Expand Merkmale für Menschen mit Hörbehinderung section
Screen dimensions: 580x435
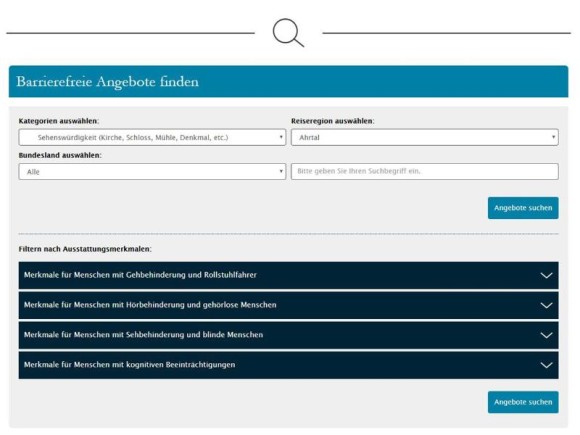click(289, 305)
